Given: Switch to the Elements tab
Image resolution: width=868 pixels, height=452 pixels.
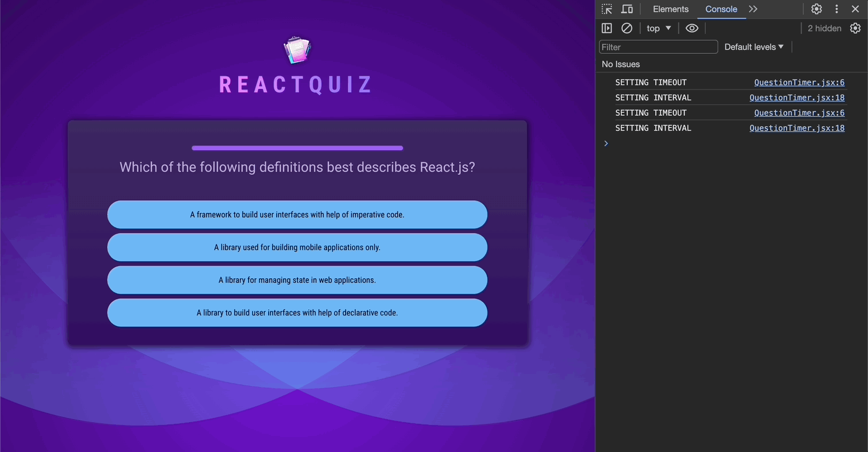Looking at the screenshot, I should click(671, 9).
